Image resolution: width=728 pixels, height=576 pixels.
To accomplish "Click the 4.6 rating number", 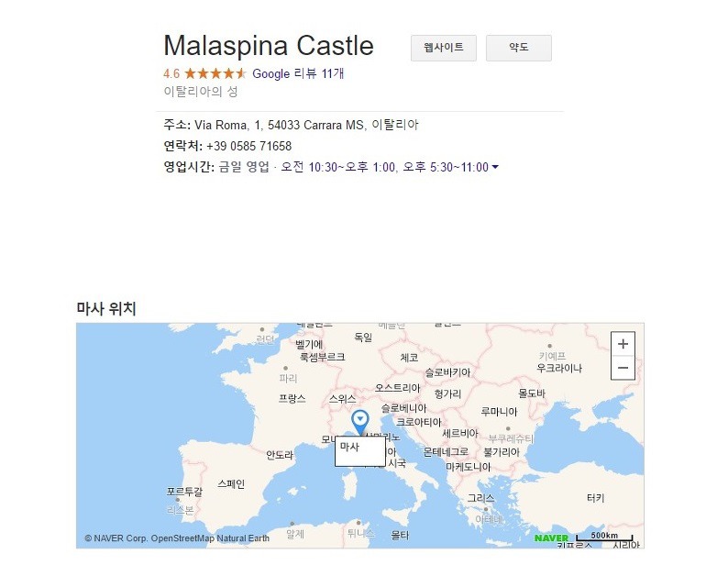I will (x=171, y=73).
